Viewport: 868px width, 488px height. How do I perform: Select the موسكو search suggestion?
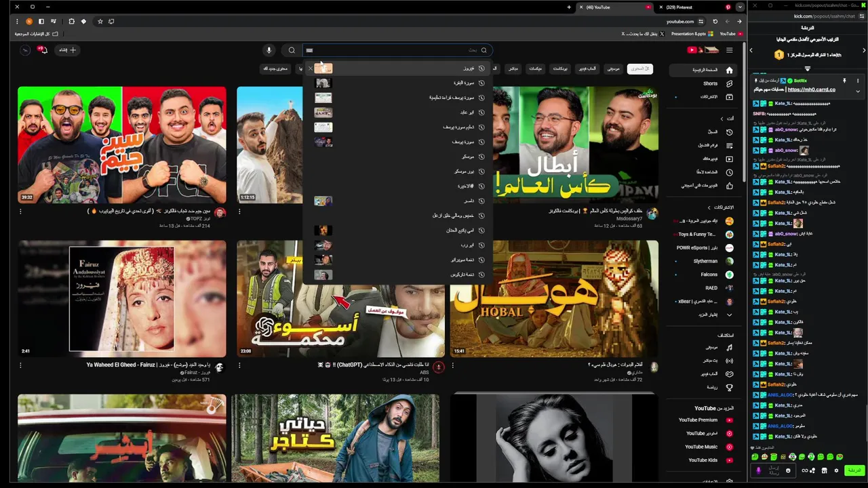[x=397, y=157]
